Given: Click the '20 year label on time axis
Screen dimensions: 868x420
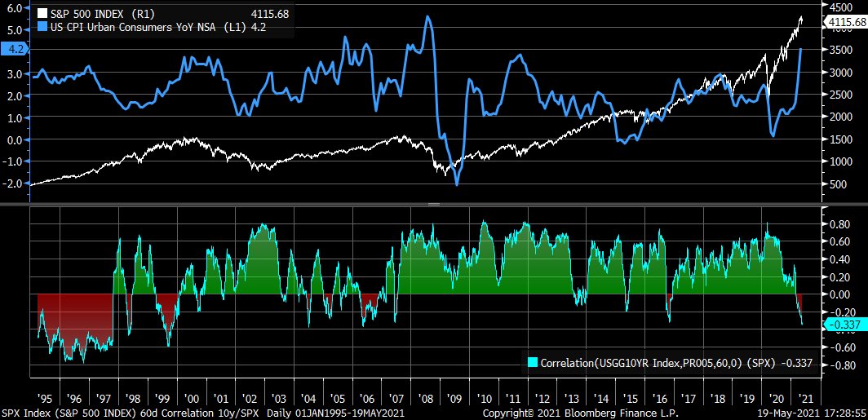Looking at the screenshot, I should (x=777, y=399).
